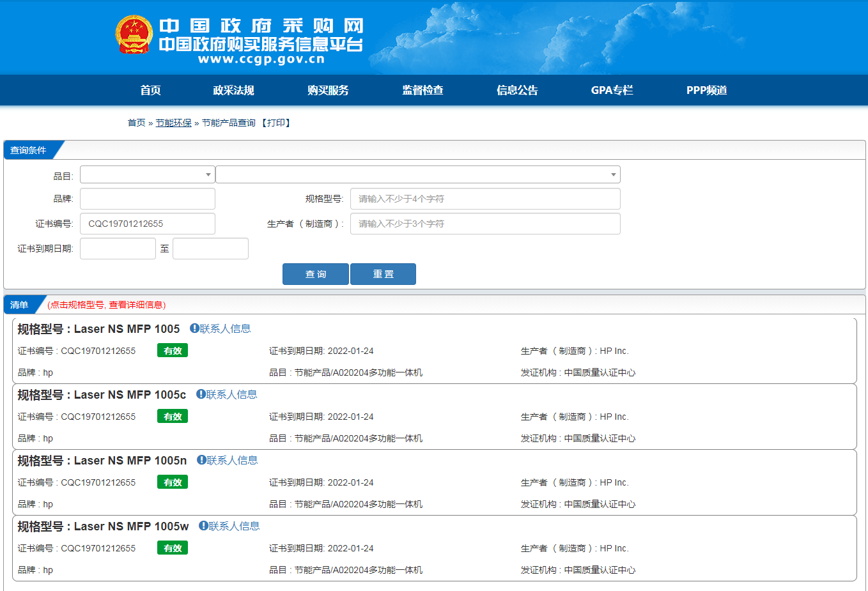Focus the 规格型号 input field
Viewport: 868px width, 591px height.
pos(484,199)
